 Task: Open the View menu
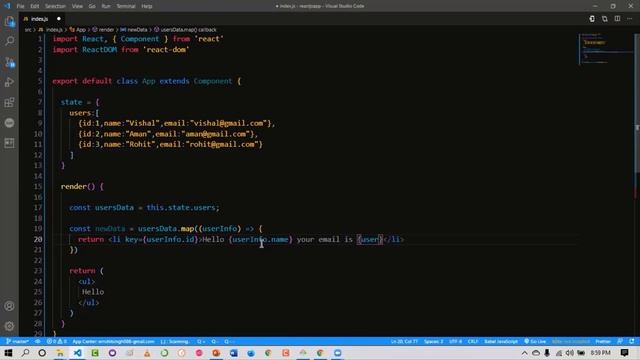(x=77, y=6)
